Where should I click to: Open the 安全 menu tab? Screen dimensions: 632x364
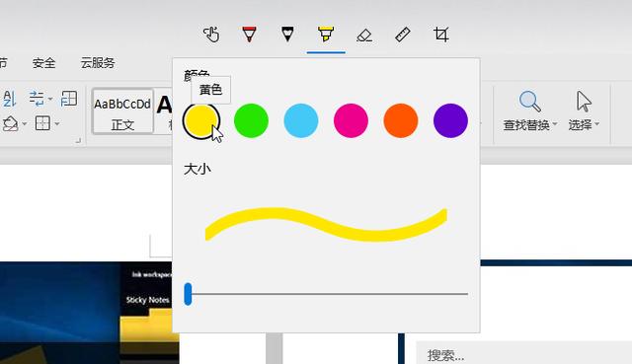click(43, 63)
